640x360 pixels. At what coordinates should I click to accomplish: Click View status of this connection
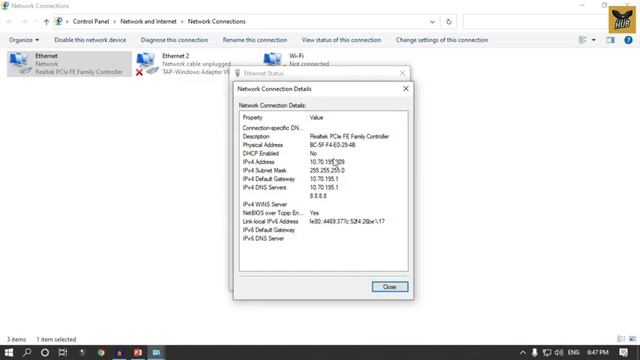(341, 40)
